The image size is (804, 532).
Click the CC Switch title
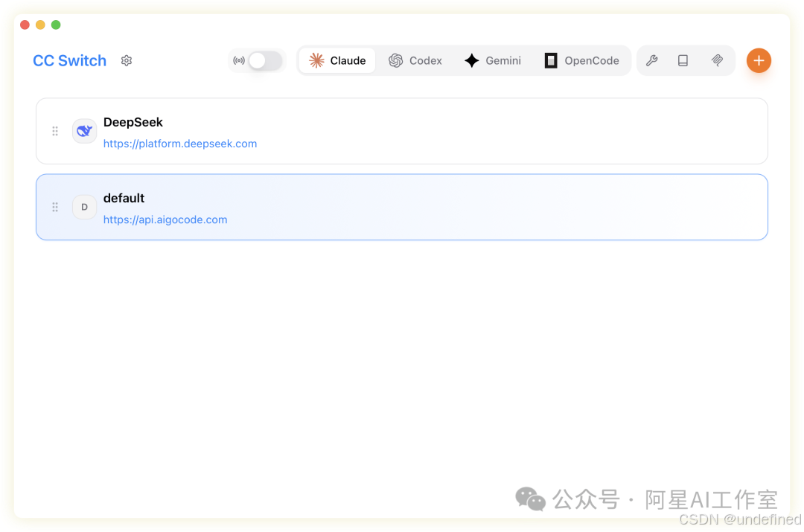(x=70, y=60)
